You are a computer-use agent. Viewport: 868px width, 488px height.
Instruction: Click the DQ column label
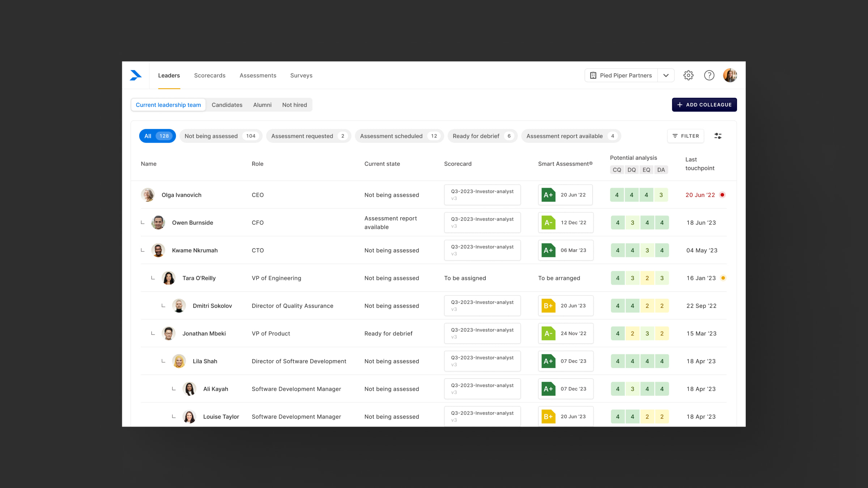pyautogui.click(x=631, y=170)
